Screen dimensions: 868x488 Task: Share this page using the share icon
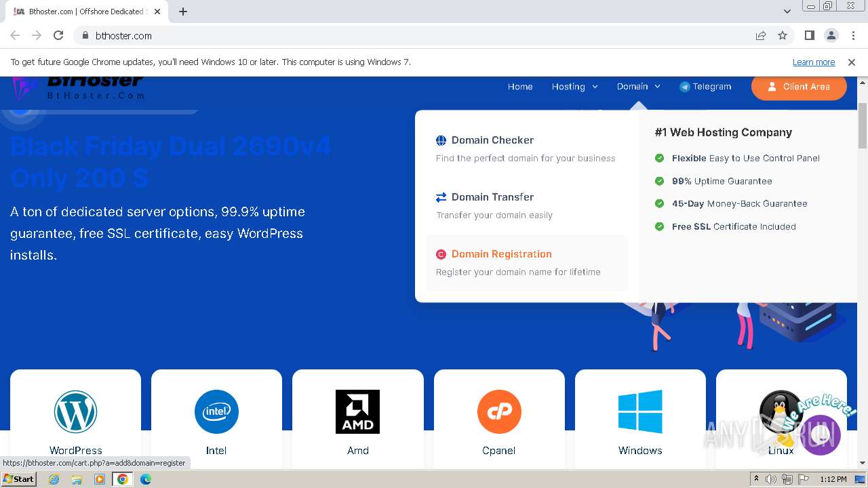[761, 35]
